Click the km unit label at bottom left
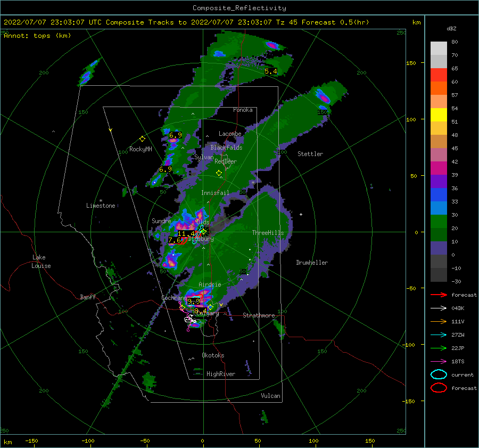The width and height of the screenshot is (479, 448). [x=7, y=442]
